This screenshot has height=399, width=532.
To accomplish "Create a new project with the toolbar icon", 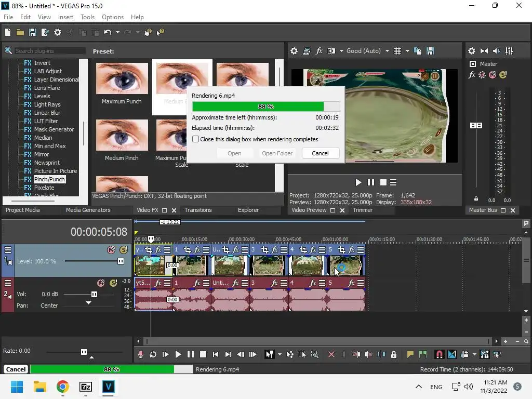I will 7,32.
